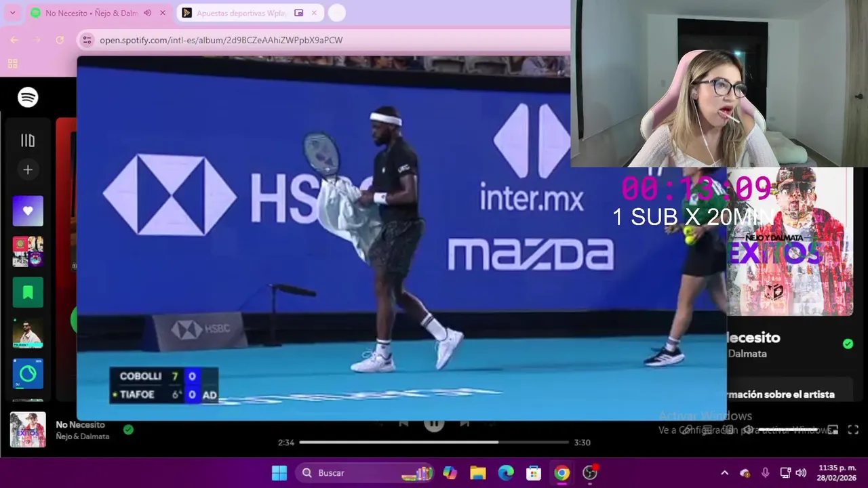Switch to the No Necesito Spotify tab
Viewport: 868px width, 488px height.
100,13
